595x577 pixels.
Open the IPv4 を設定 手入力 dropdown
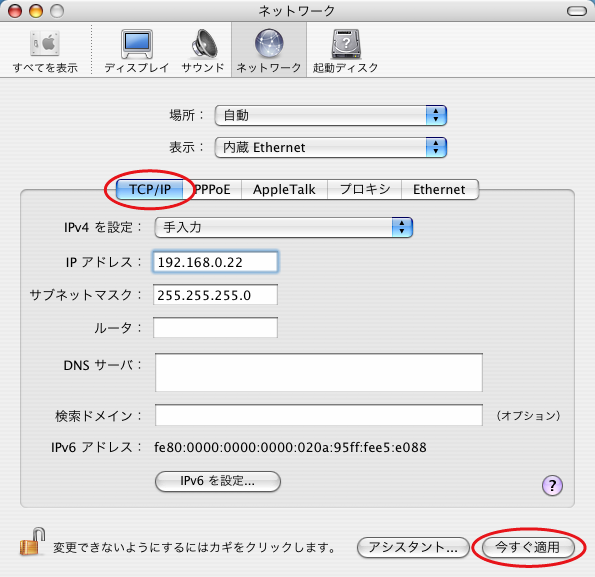[283, 228]
